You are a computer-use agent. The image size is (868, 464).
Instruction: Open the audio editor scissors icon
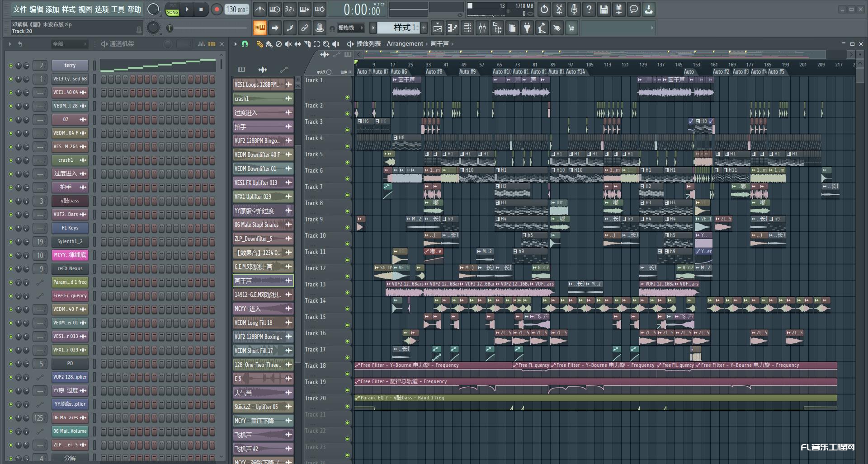click(559, 9)
